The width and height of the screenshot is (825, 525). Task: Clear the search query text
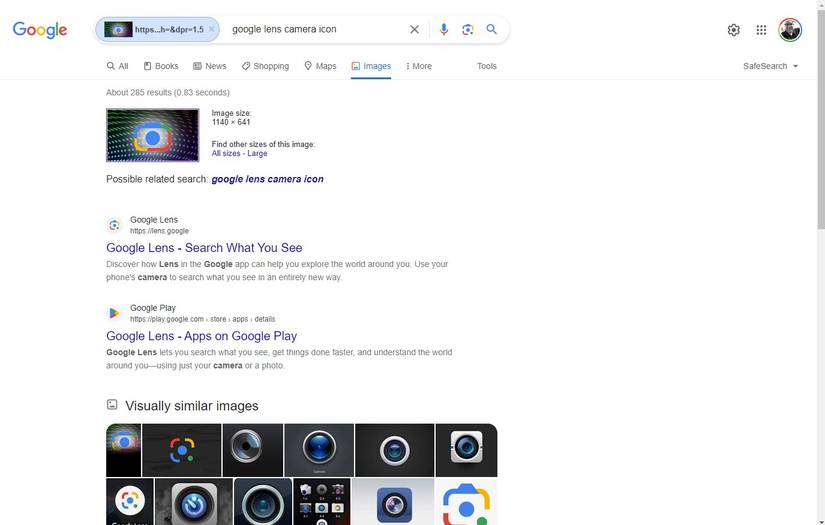click(414, 30)
